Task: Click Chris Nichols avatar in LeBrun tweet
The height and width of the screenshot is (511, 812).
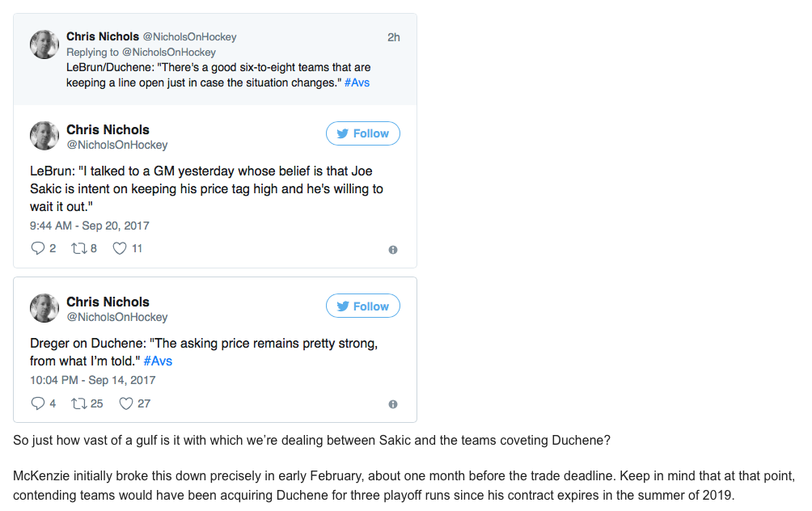Action: pyautogui.click(x=44, y=136)
